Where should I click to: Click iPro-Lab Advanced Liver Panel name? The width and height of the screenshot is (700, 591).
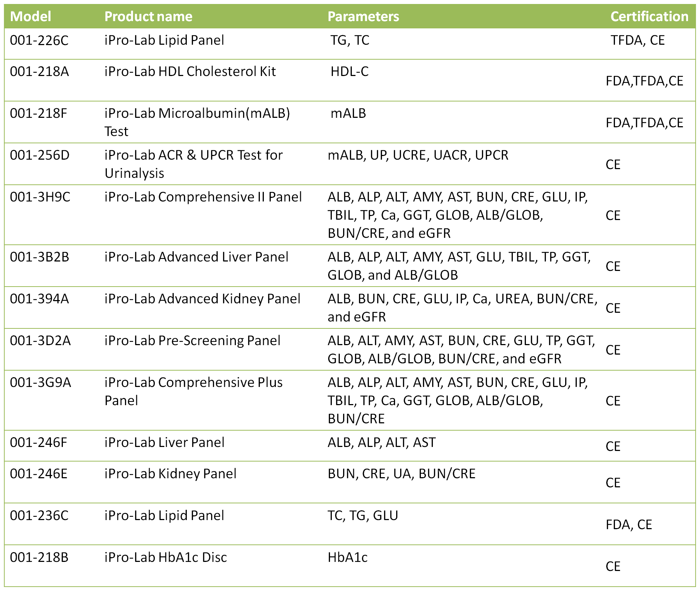click(x=196, y=257)
